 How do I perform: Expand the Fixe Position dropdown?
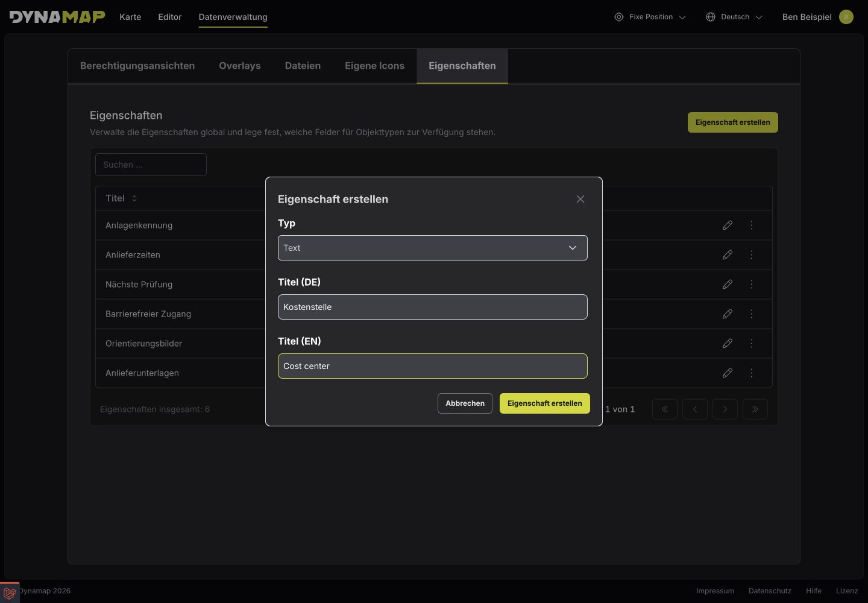tap(650, 17)
